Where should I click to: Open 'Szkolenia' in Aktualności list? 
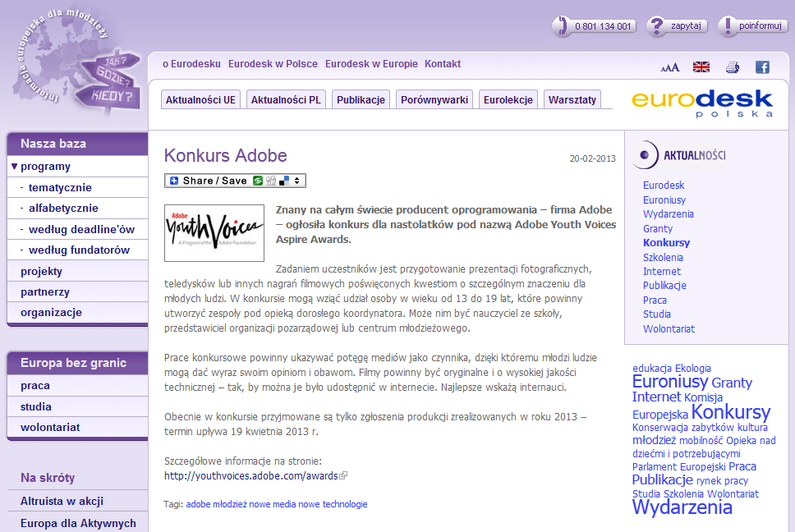(x=663, y=258)
